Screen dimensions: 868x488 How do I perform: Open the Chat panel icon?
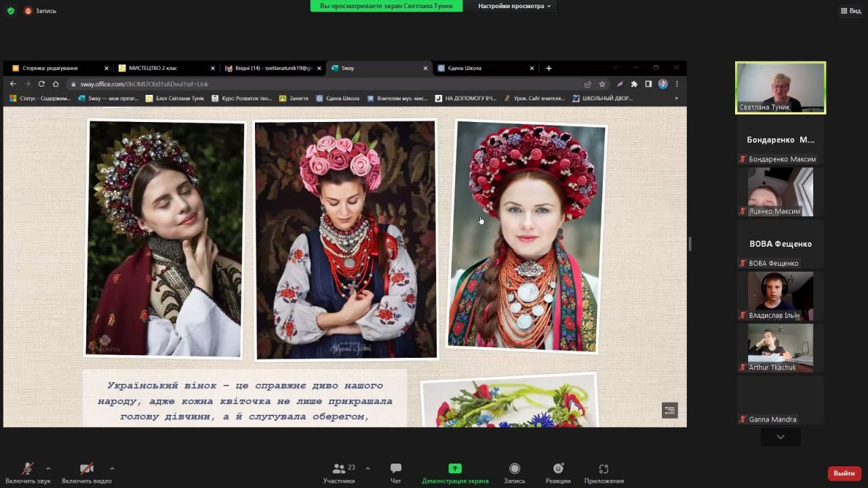pos(396,469)
